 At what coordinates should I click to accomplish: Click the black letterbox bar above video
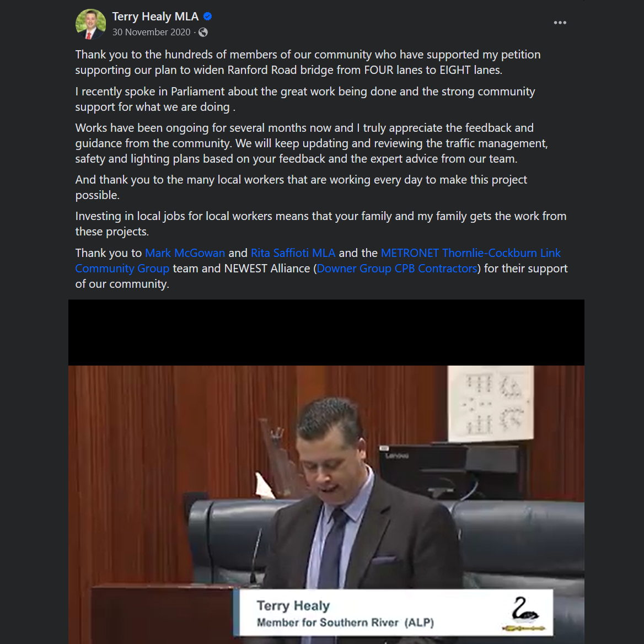point(326,332)
